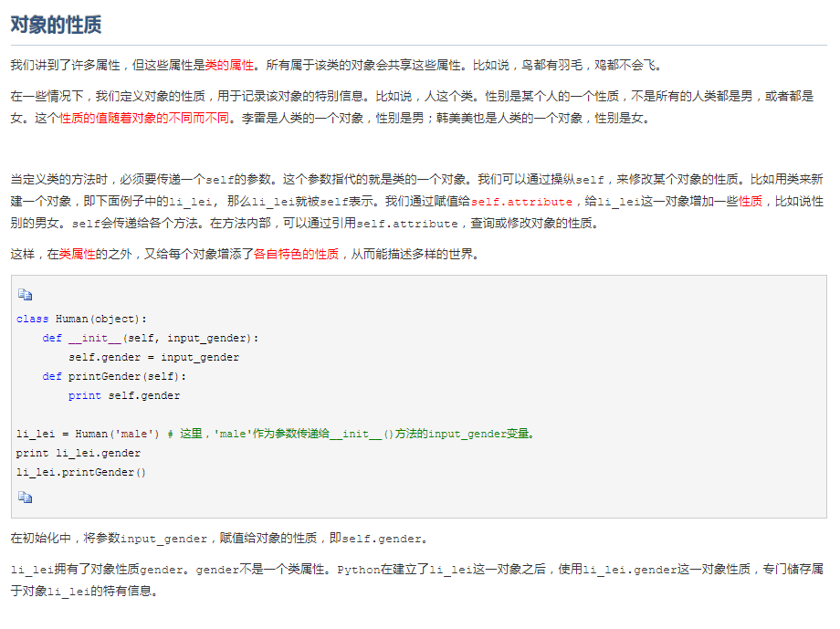Click the code line li_lei.printGender()
The width and height of the screenshot is (840, 629).
(x=81, y=473)
